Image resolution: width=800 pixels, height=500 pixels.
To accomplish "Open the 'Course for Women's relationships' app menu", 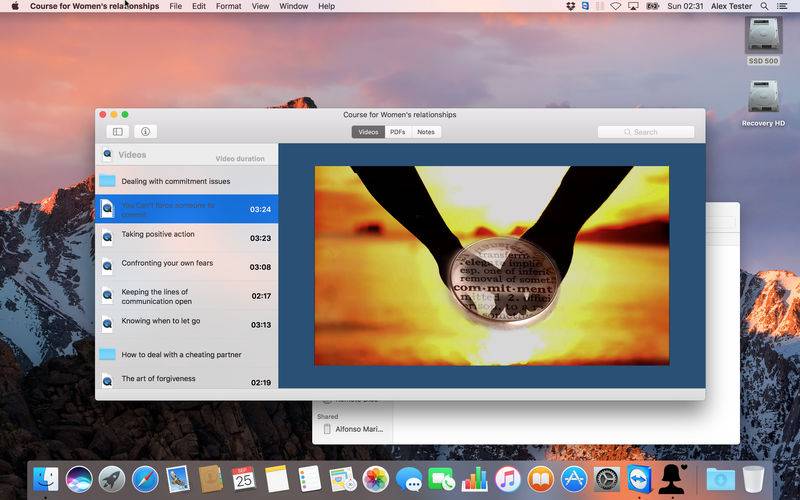I will point(94,6).
